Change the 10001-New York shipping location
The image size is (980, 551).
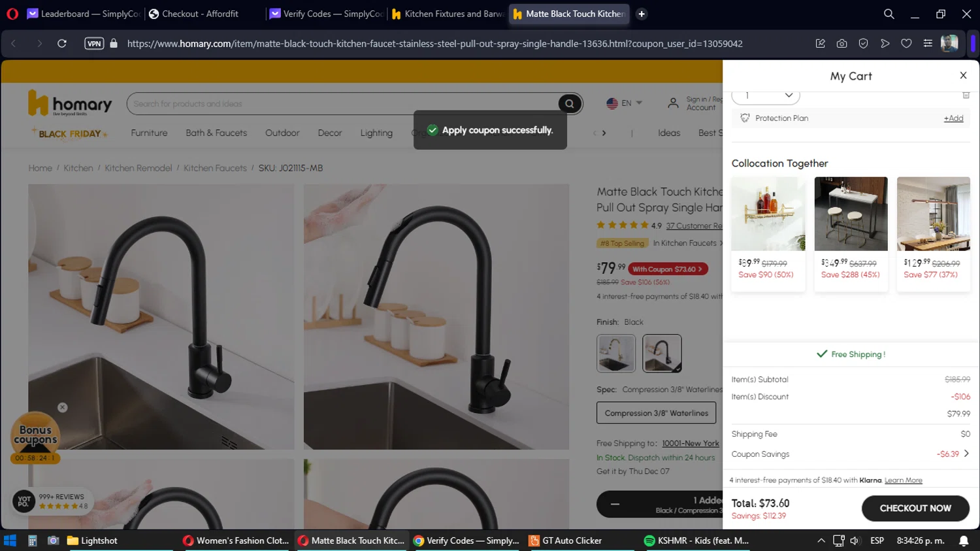tap(691, 443)
